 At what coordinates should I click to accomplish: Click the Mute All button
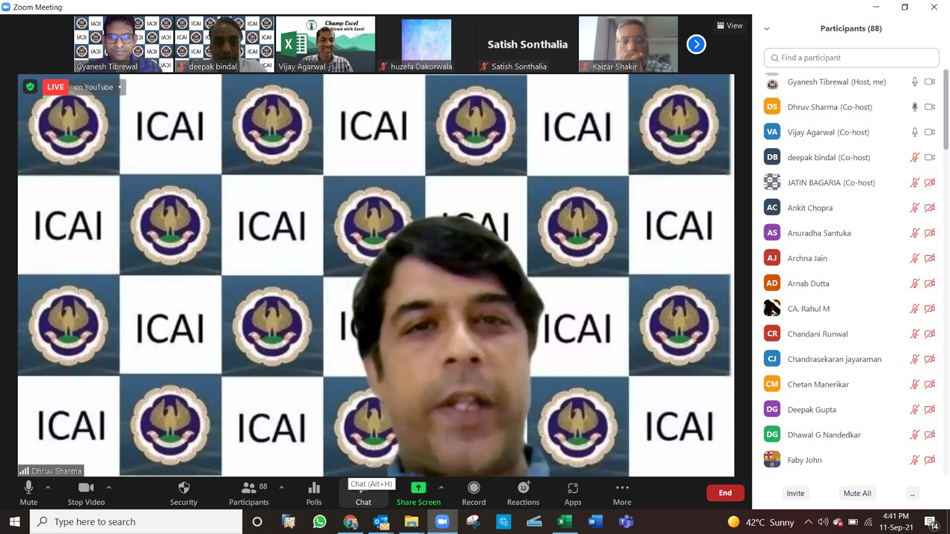click(857, 493)
